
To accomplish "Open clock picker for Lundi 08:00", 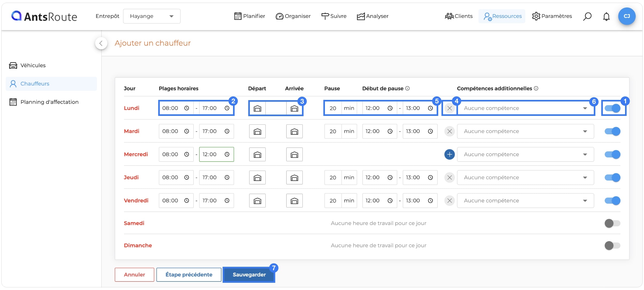I will coord(187,108).
